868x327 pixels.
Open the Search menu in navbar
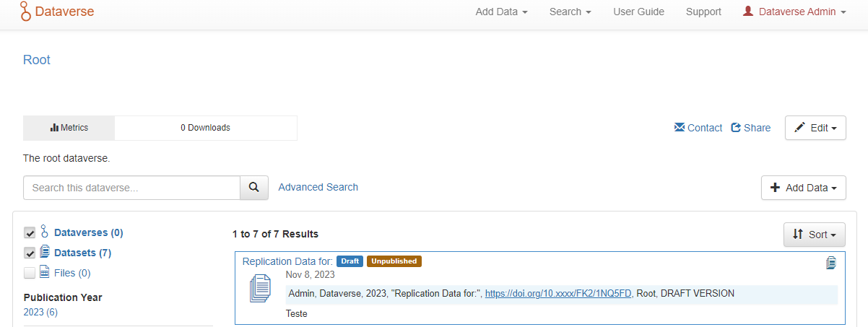coord(570,12)
